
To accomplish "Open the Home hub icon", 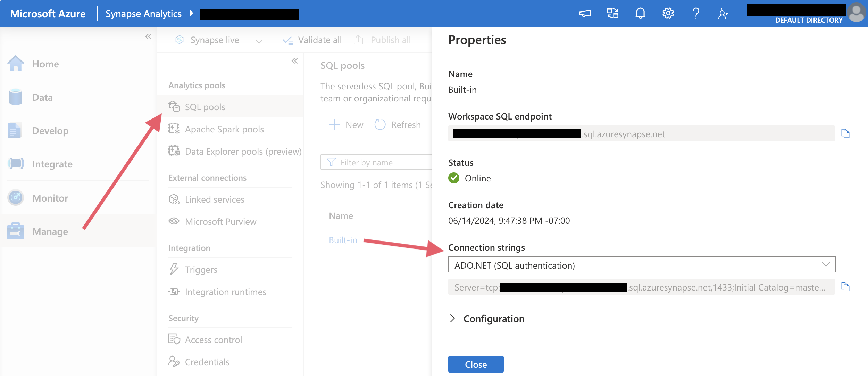I will pos(16,64).
